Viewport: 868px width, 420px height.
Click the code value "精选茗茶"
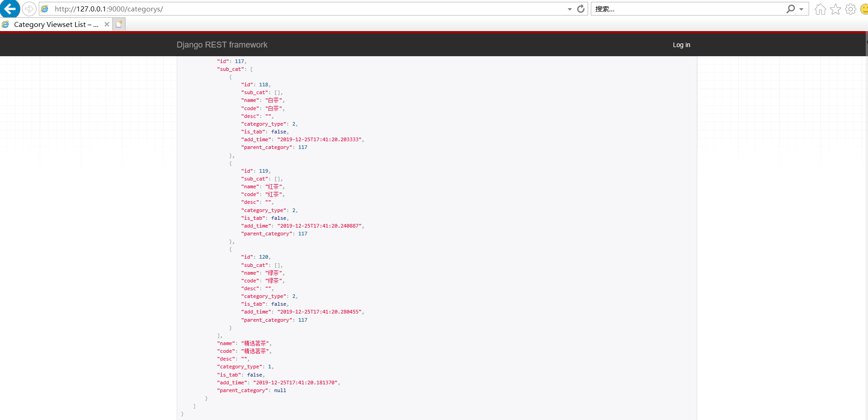256,351
